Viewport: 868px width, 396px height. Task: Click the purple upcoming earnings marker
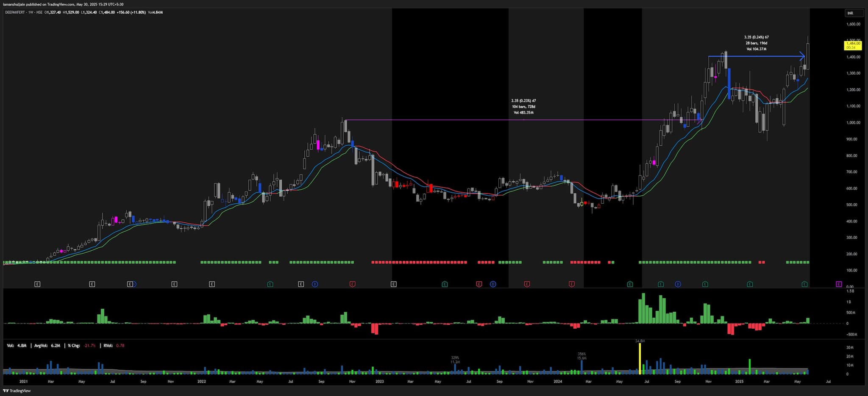tap(838, 284)
